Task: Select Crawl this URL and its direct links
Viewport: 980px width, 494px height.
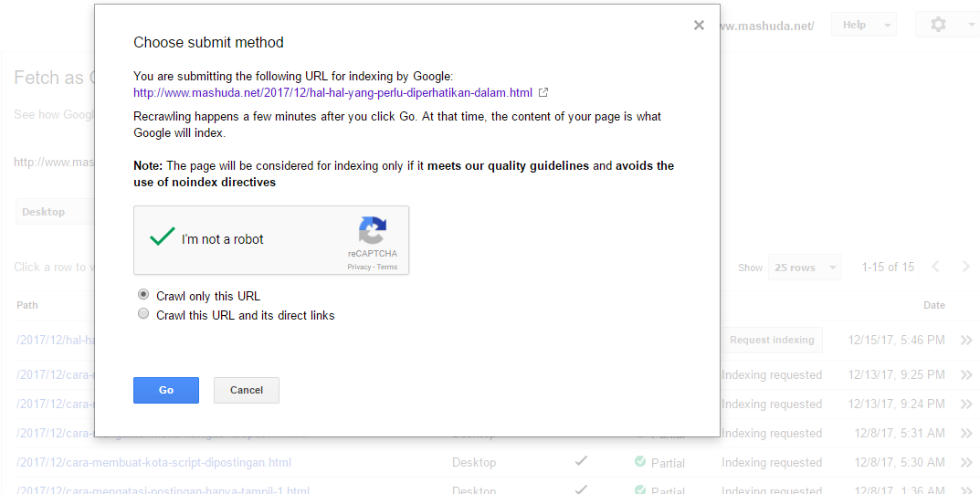Action: tap(143, 314)
